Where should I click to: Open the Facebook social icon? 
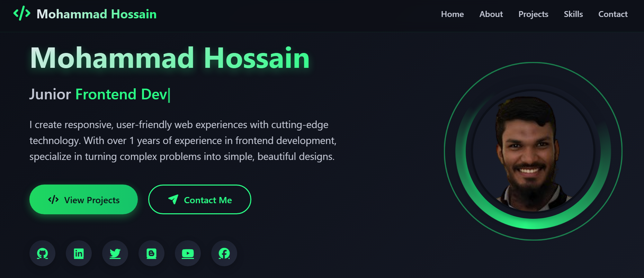click(x=224, y=253)
